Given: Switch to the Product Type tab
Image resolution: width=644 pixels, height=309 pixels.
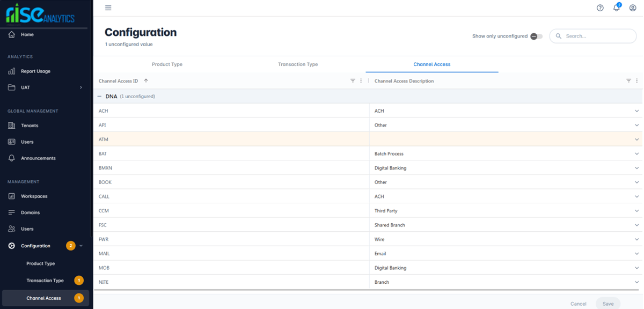Looking at the screenshot, I should coord(167,64).
